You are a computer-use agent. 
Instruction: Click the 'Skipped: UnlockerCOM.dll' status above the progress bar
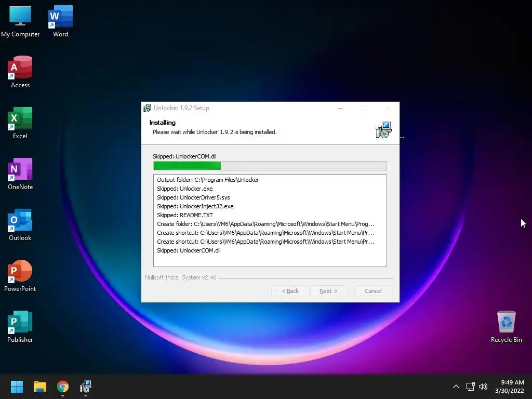pos(184,156)
